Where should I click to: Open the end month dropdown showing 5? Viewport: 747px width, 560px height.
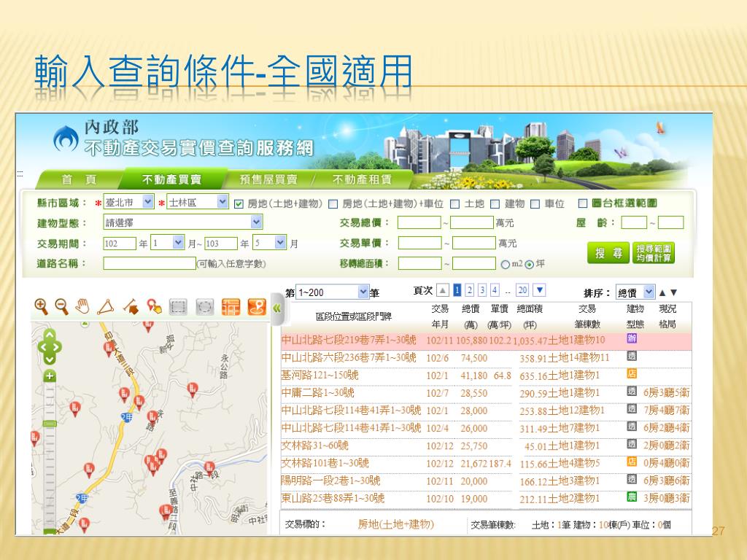pyautogui.click(x=270, y=244)
